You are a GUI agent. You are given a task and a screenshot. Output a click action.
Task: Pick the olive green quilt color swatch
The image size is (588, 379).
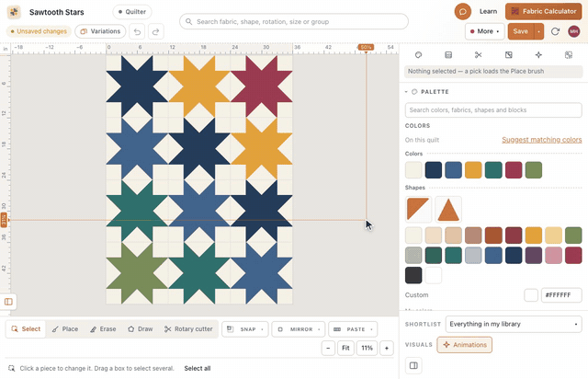click(x=534, y=170)
